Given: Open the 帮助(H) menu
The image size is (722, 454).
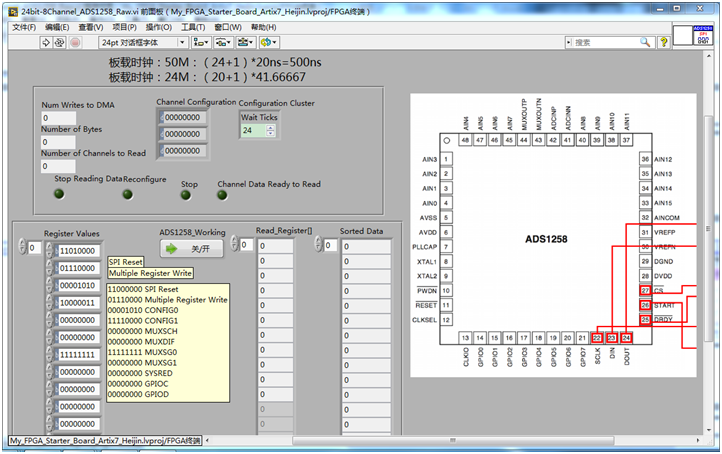Looking at the screenshot, I should tap(263, 27).
